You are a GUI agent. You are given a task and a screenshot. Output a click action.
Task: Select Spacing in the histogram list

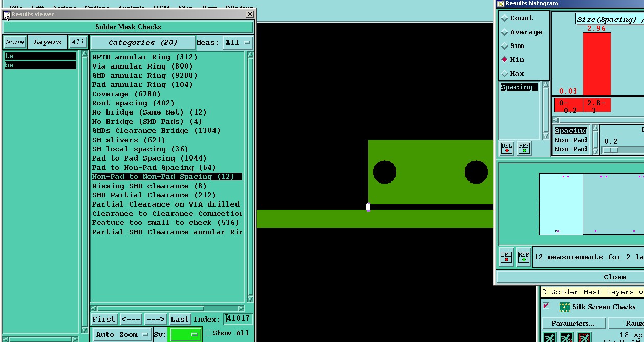pos(519,87)
